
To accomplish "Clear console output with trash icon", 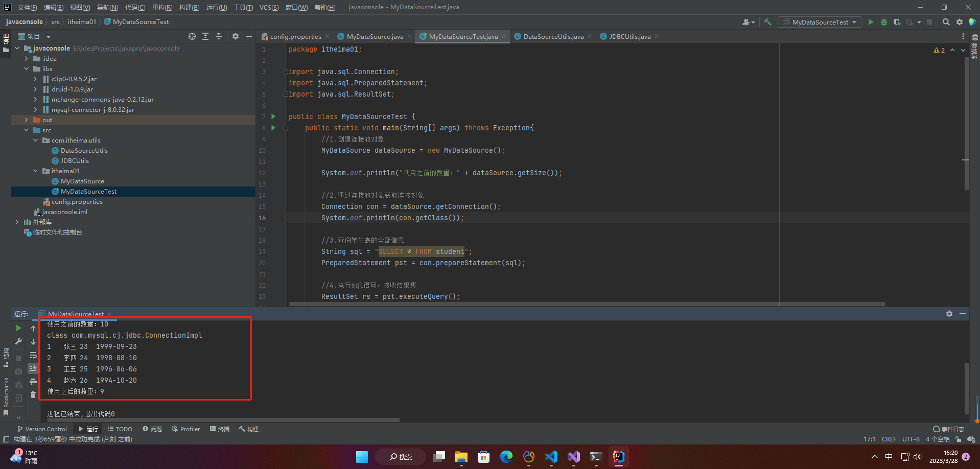I will point(33,395).
